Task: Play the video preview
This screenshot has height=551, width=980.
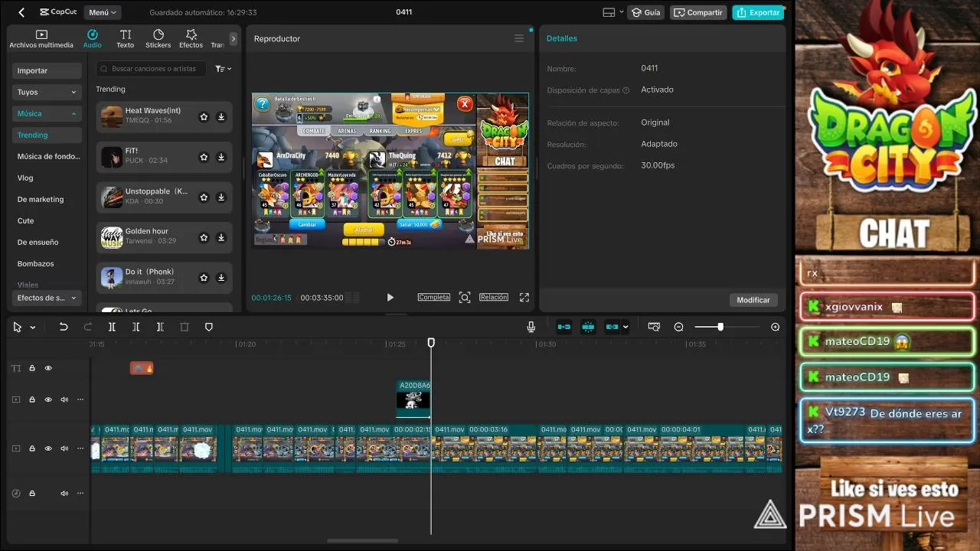Action: 390,298
